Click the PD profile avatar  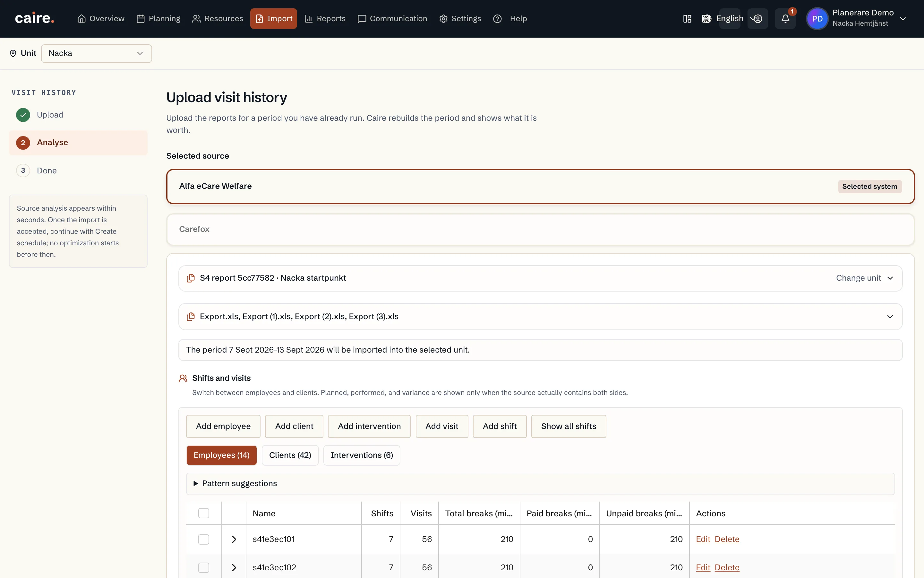pos(817,19)
